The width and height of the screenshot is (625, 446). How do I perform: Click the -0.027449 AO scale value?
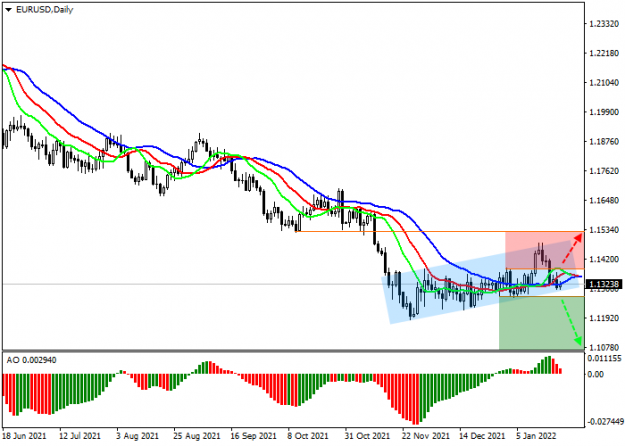tap(605, 422)
